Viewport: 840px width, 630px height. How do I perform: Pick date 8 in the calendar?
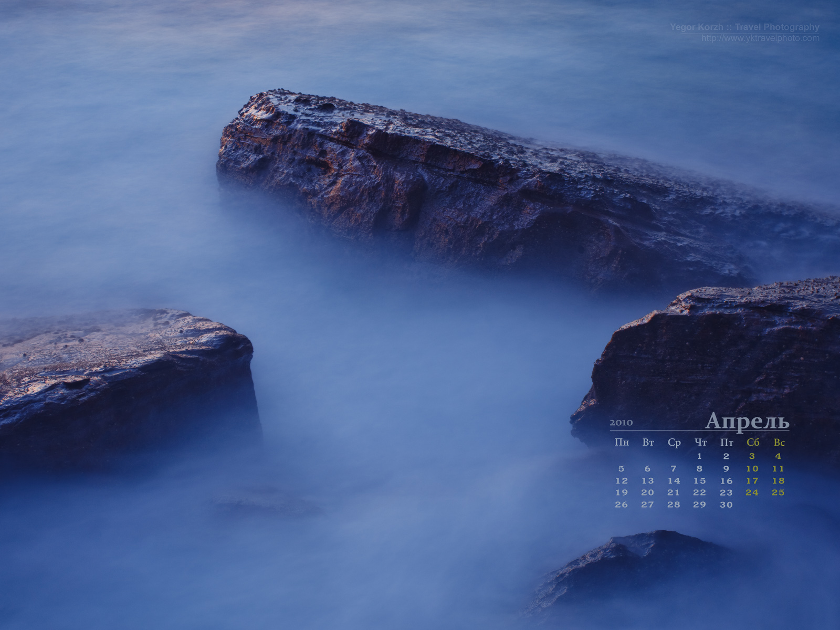coord(699,468)
